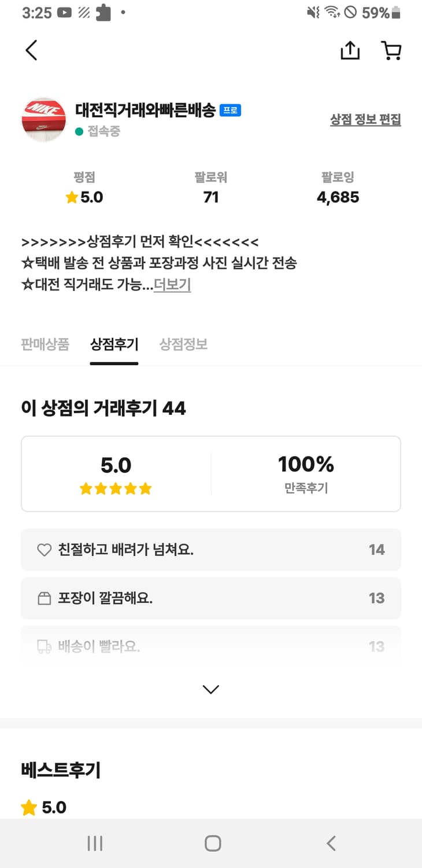
Task: Expand review keywords with down chevron
Action: click(211, 689)
